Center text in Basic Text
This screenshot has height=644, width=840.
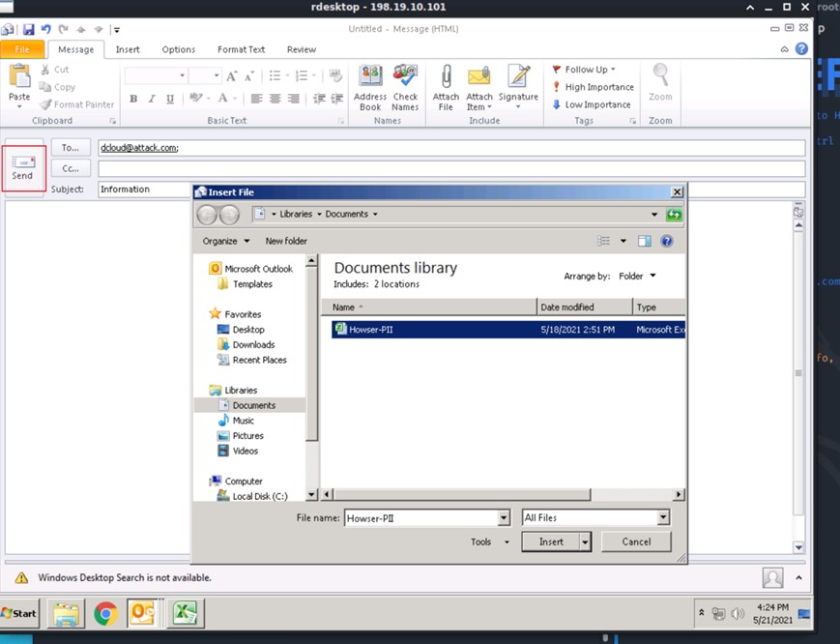point(275,99)
